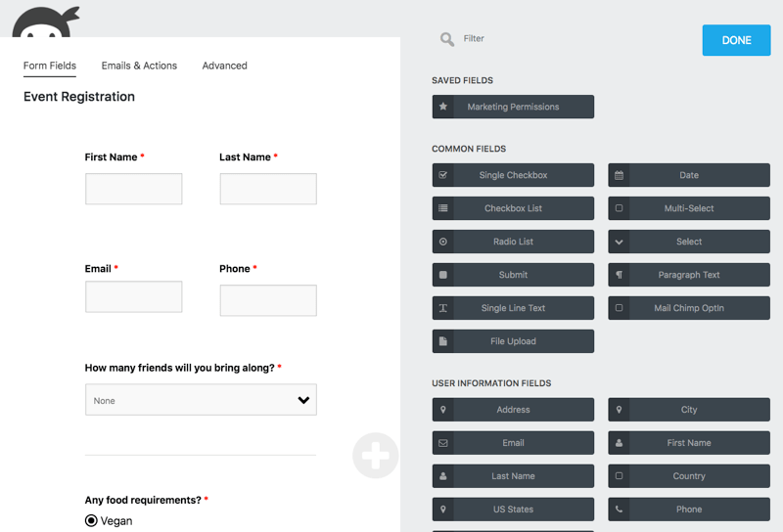Click the Last Name text box in form
Viewport: 783px width, 532px height.
click(x=268, y=189)
